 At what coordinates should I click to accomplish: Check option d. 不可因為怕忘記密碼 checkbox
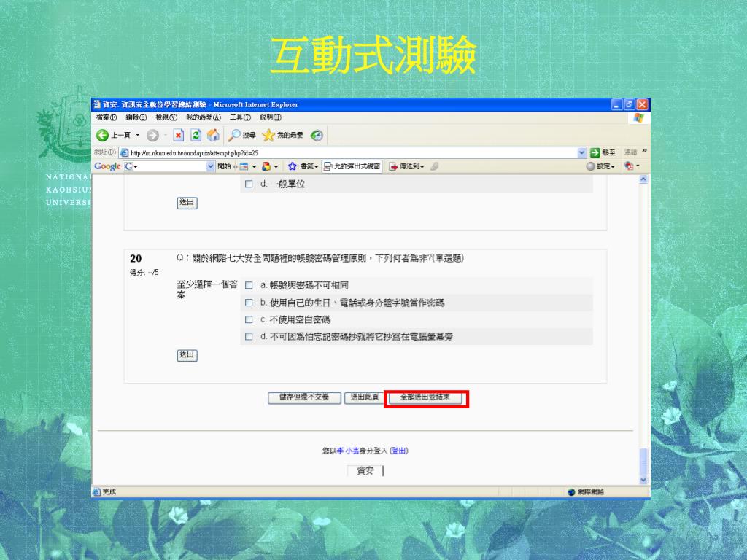click(x=249, y=337)
